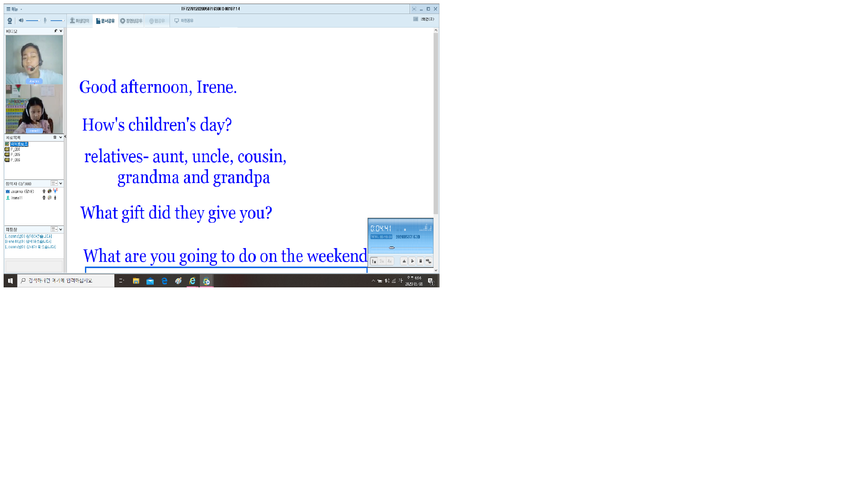Click the eject icon in the player
This screenshot has width=868, height=488.
point(404,261)
